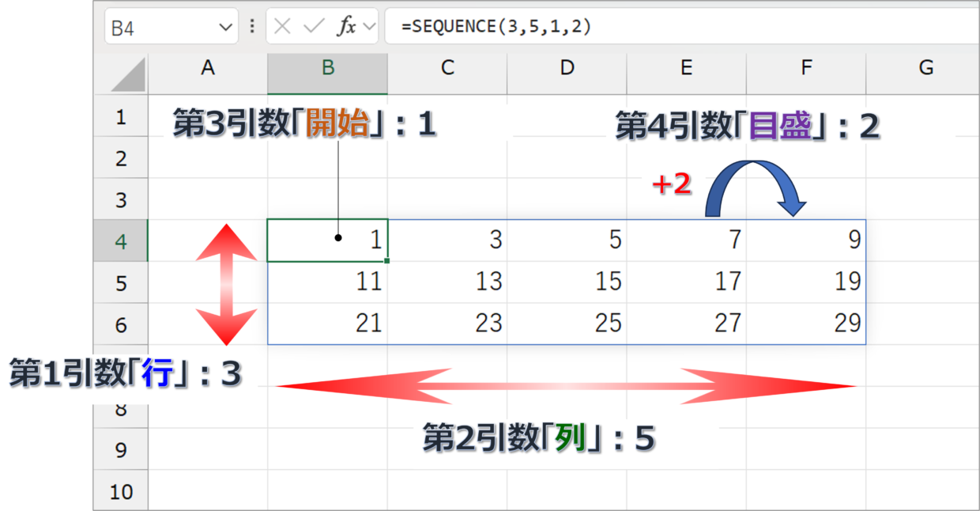Select row 4 header
Screen dimensions: 980x511
point(120,240)
